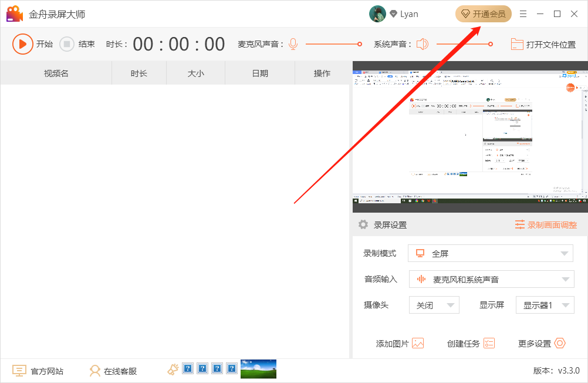Click the 添加图片 label

[x=392, y=344]
